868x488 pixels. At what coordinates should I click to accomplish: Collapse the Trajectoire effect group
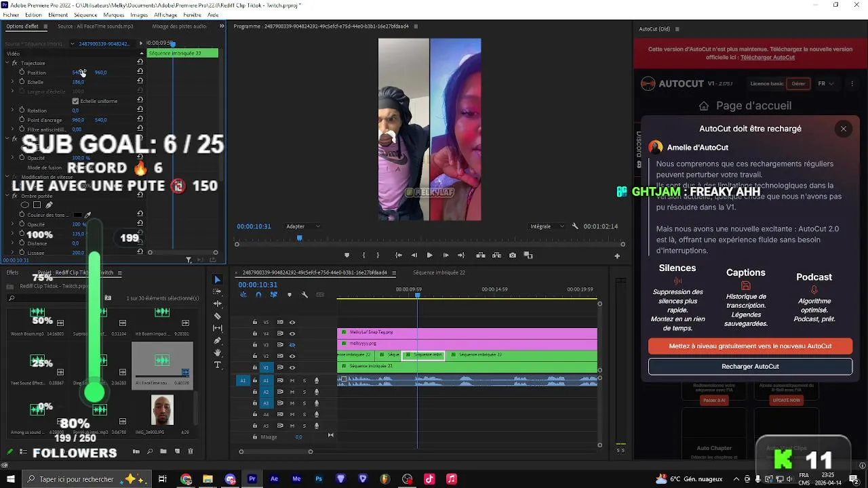[7, 63]
